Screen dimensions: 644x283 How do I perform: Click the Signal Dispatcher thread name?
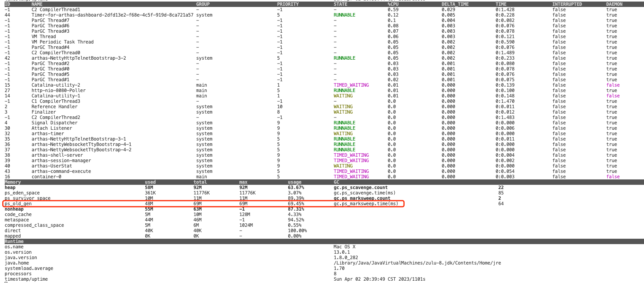click(54, 123)
